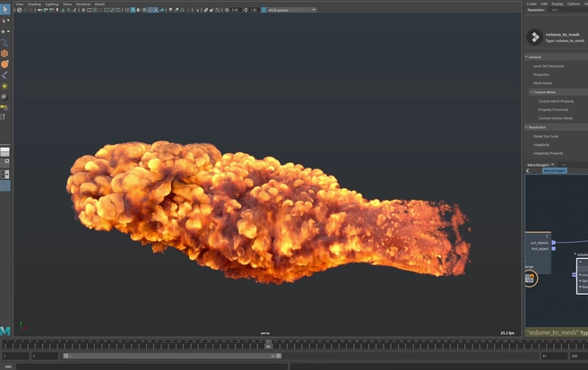Image resolution: width=588 pixels, height=370 pixels.
Task: Open the sRGB gamma view transform dropdown
Action: pos(291,10)
